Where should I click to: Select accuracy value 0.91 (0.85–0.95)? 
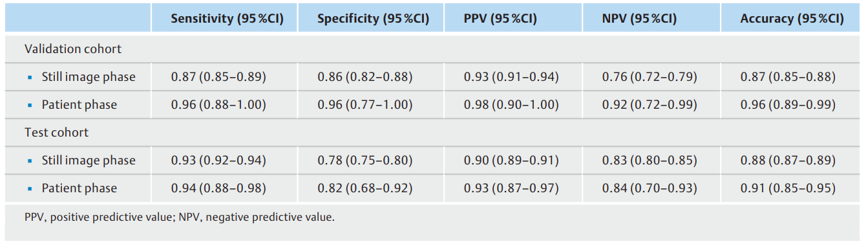[788, 188]
